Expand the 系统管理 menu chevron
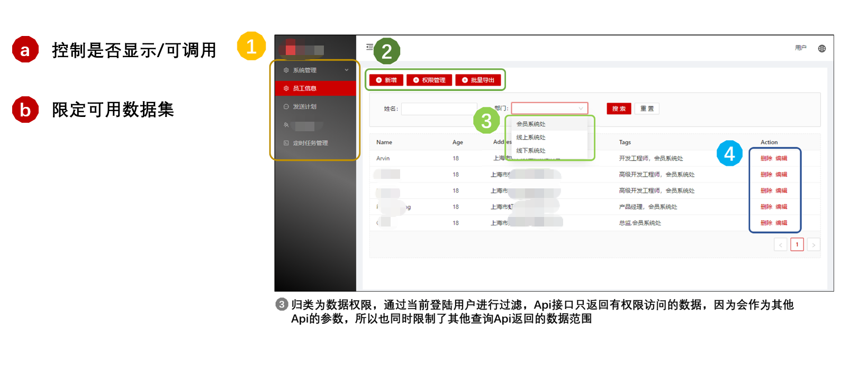This screenshot has height=381, width=868. pos(347,70)
